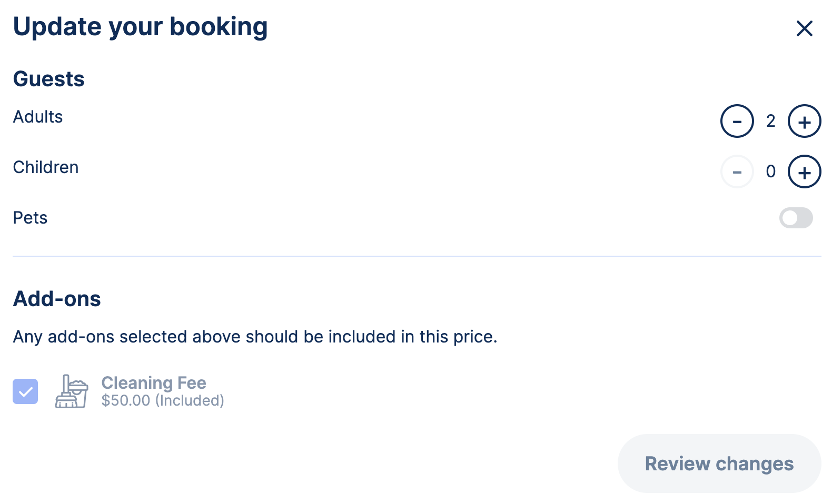Click the Pets switch knob

pyautogui.click(x=789, y=218)
